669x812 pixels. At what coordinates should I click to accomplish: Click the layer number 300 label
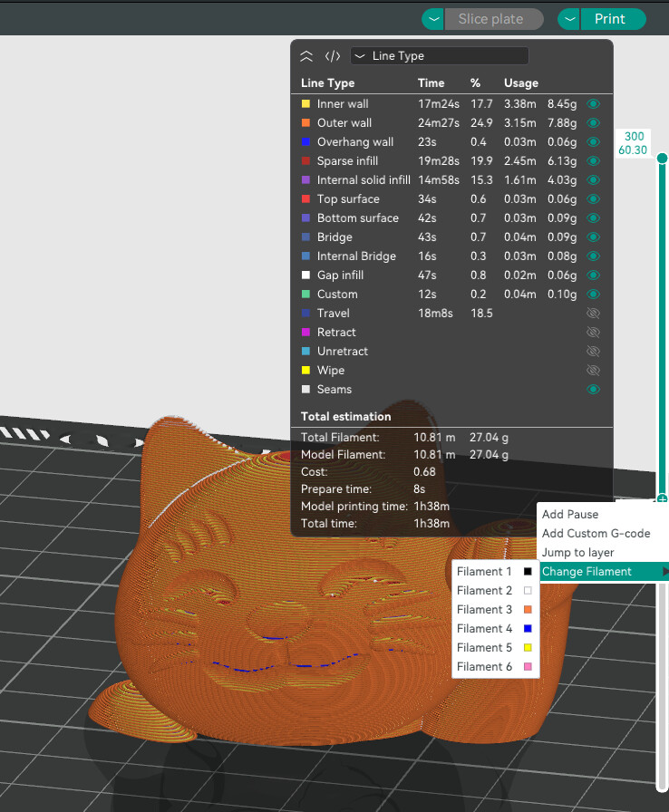click(x=634, y=137)
